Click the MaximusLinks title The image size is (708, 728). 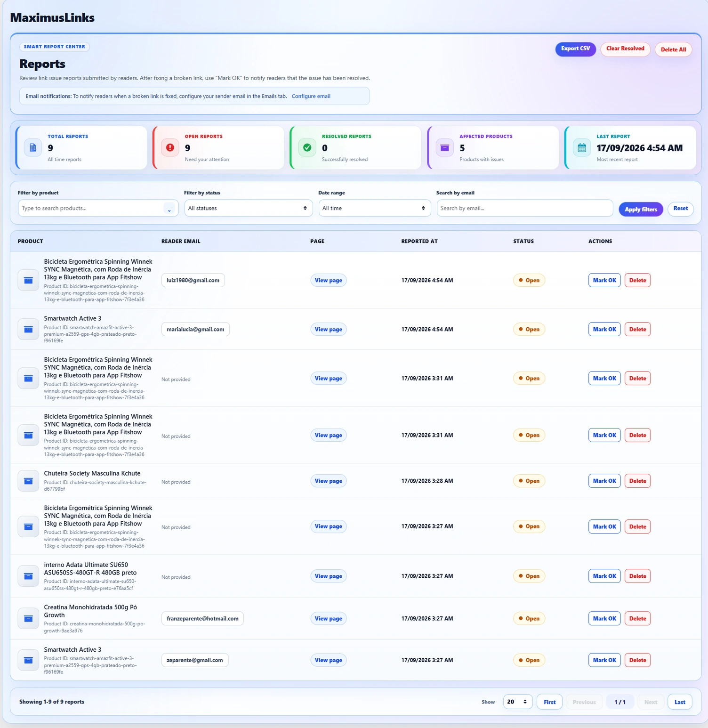pos(52,17)
